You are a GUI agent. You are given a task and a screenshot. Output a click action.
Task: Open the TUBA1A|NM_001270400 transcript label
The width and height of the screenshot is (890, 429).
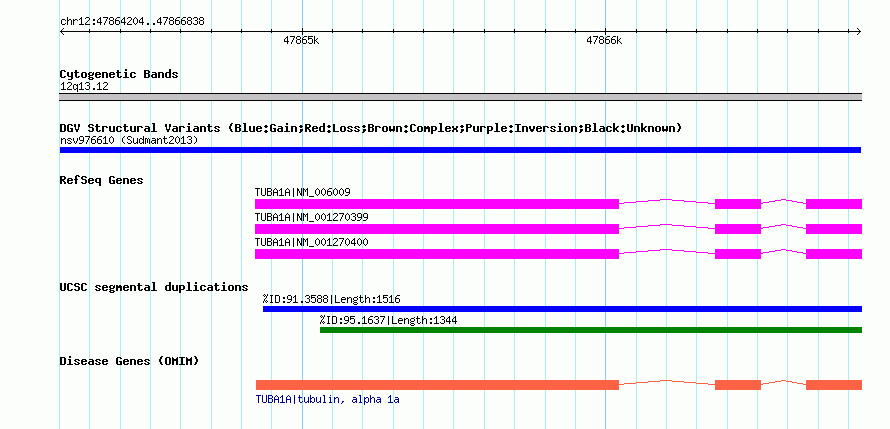pos(312,242)
